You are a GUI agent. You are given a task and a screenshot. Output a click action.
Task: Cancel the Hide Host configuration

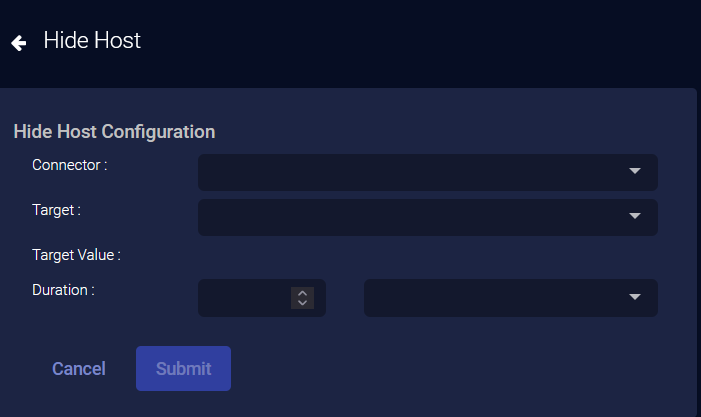coord(79,369)
